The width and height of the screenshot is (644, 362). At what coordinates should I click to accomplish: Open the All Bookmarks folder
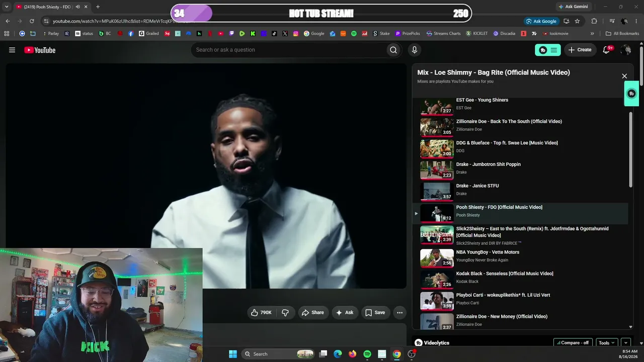(622, 34)
